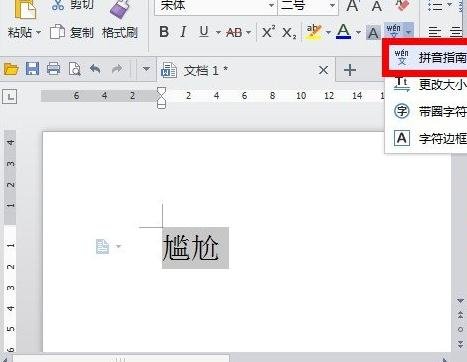Toggle Superscript X²

(x=268, y=32)
